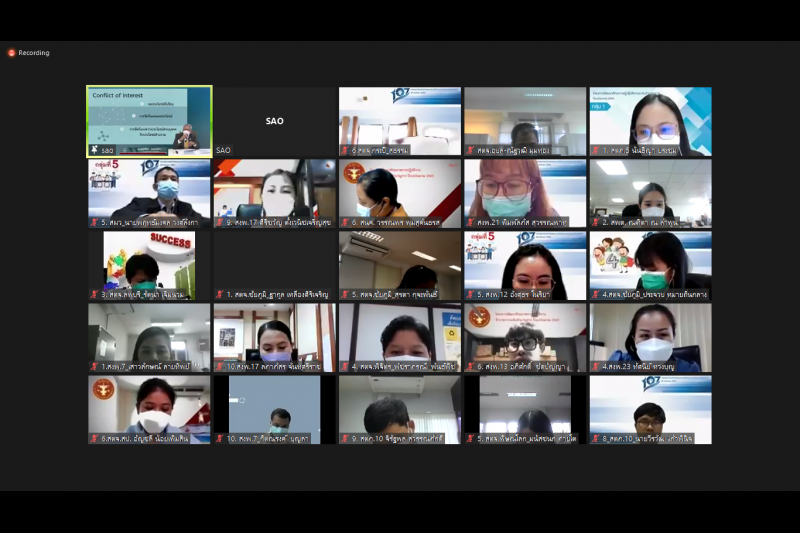Select the Conflict of Interest presentation tile
Image resolution: width=800 pixels, height=533 pixels.
(149, 120)
